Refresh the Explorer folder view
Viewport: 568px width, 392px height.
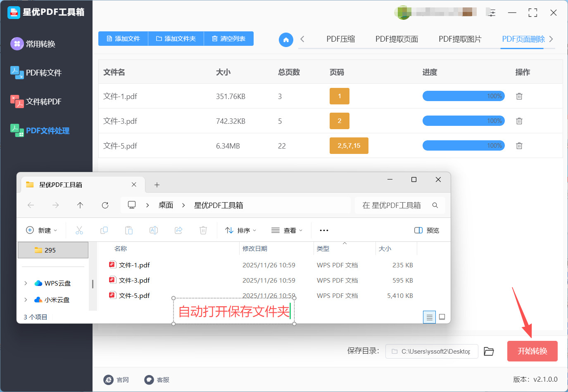coord(105,205)
